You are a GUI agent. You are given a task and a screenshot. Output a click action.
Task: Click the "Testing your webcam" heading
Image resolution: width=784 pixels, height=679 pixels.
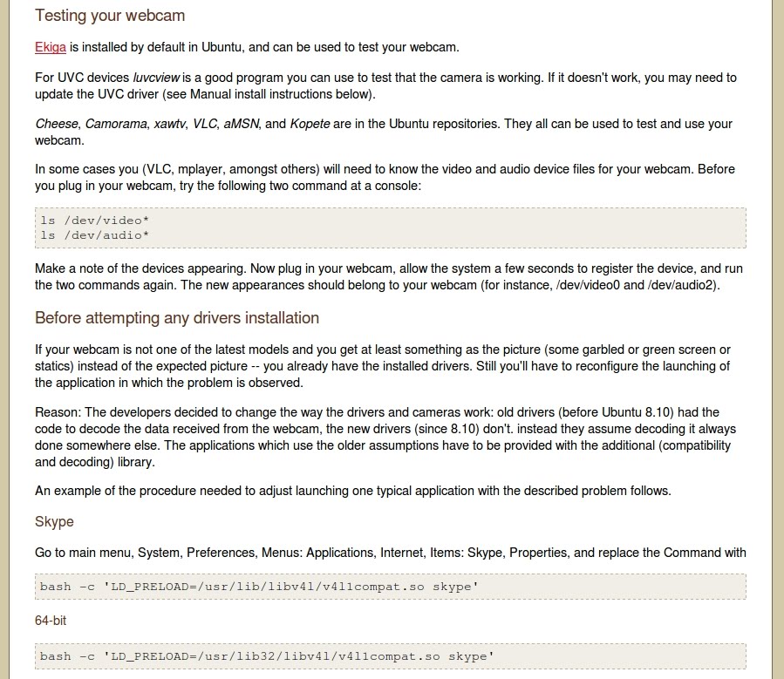(110, 16)
